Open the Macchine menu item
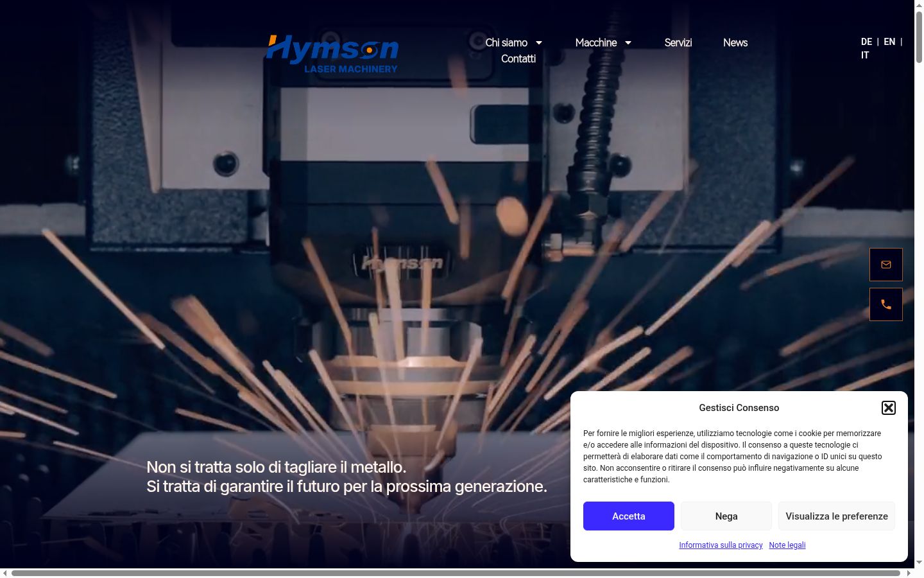Screen dimensions: 924x578 point(596,43)
